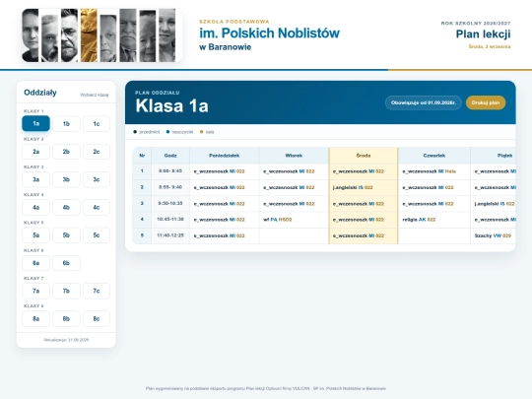Click the 'Obowiązuje od 01.09.2026r.' badge
This screenshot has height=399, width=532.
(x=423, y=102)
